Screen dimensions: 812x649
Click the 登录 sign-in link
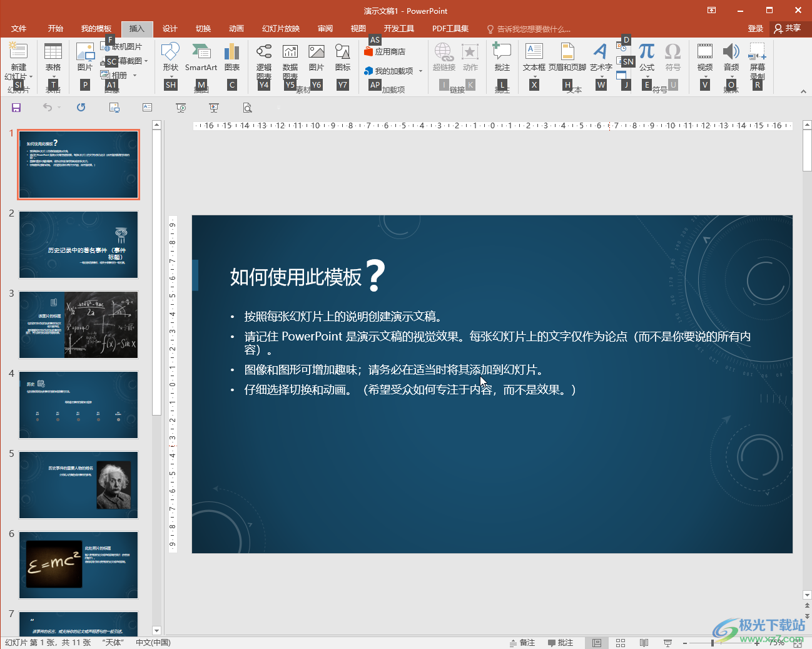pyautogui.click(x=756, y=29)
